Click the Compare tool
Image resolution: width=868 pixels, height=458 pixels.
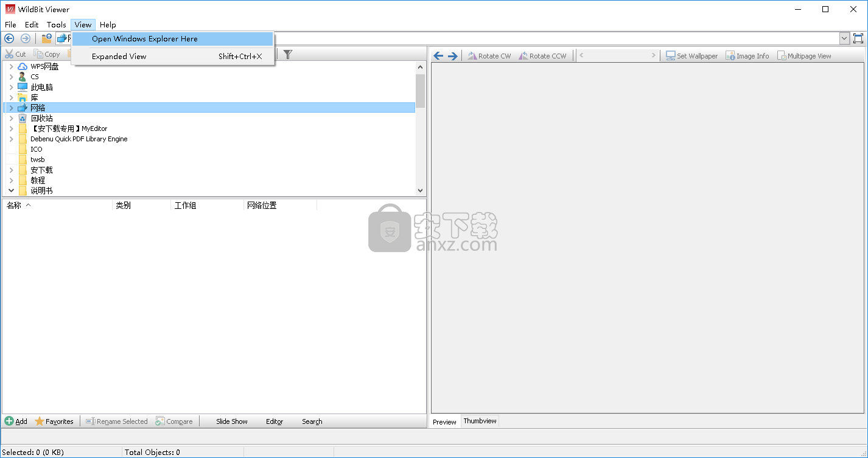[x=174, y=421]
